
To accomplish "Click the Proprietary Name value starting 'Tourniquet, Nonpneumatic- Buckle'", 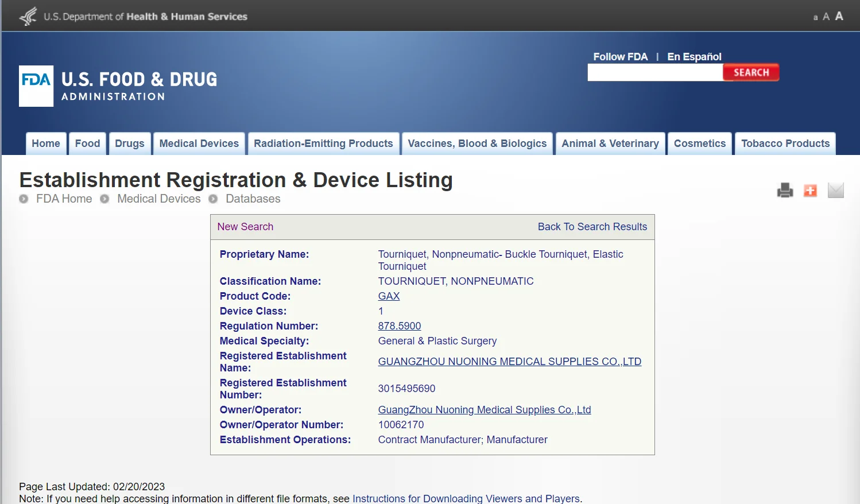I will point(501,260).
